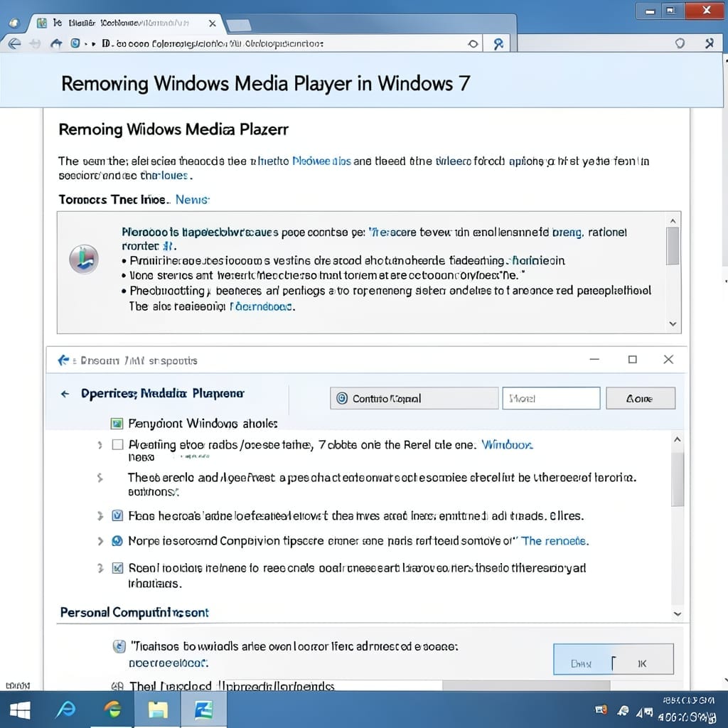Click the 'Contitto Kopanl' breadcrumb button
The height and width of the screenshot is (728, 728).
414,398
